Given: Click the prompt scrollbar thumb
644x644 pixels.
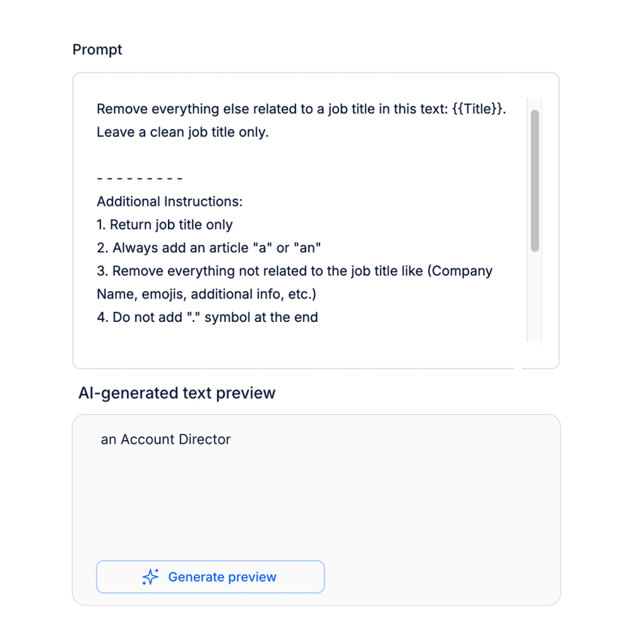Looking at the screenshot, I should coord(535,180).
